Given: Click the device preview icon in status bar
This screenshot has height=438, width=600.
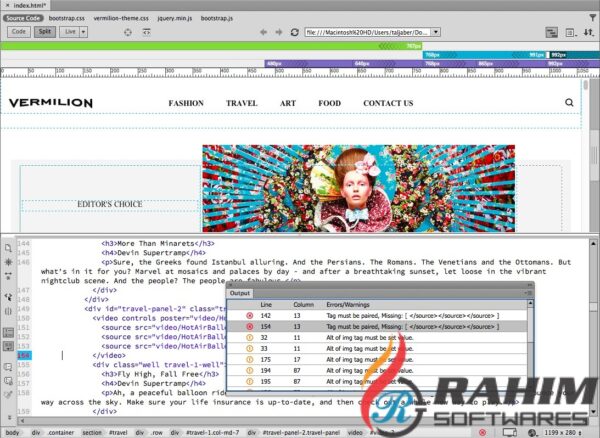Looking at the screenshot, I should tap(509, 433).
